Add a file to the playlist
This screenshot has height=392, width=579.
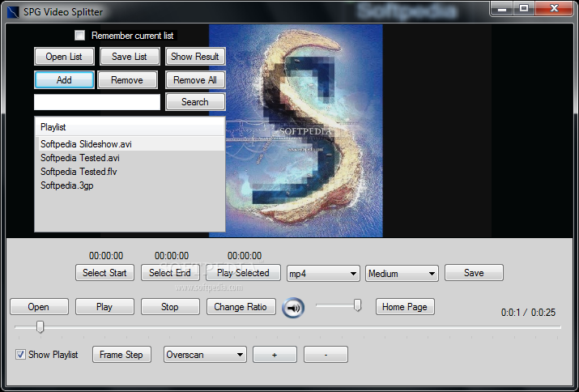click(64, 80)
